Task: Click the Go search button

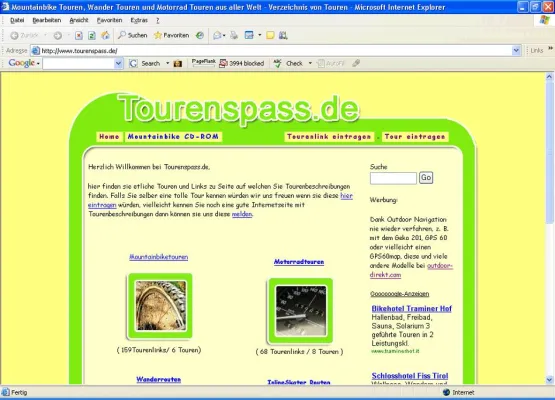Action: 426,177
